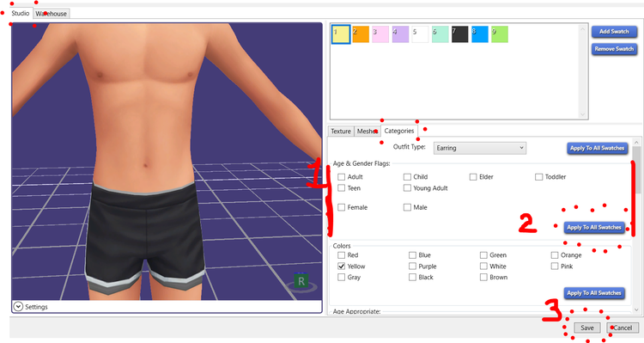Check the Teen checkbox
This screenshot has height=343, width=644.
[341, 188]
